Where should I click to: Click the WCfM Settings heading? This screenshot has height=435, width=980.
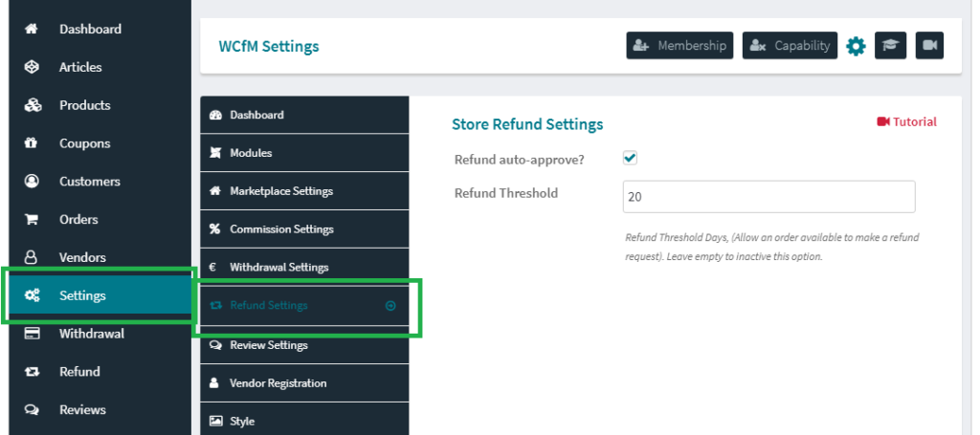[x=269, y=46]
